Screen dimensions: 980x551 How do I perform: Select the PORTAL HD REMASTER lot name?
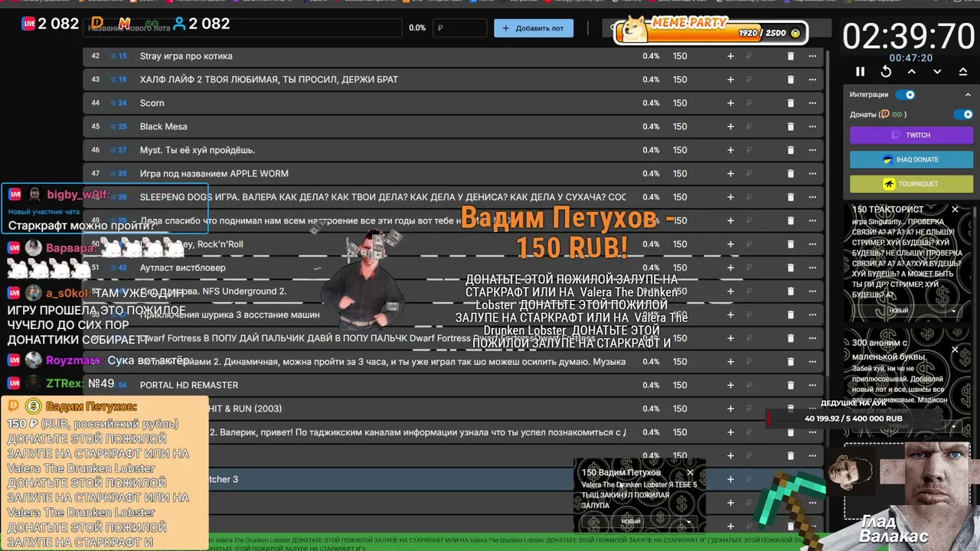click(x=188, y=385)
